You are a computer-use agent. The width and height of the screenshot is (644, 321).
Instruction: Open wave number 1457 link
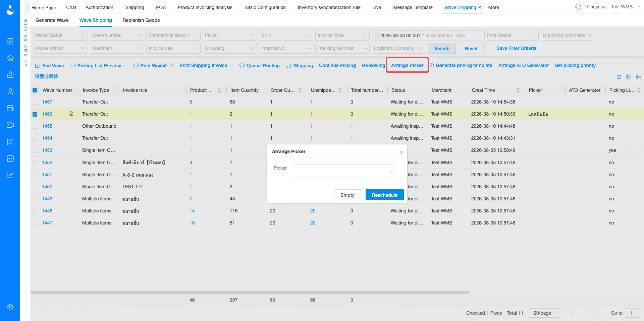tap(47, 102)
